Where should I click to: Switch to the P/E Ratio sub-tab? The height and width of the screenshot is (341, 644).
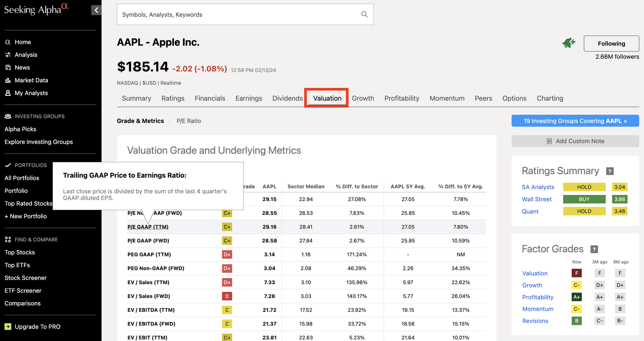coord(189,121)
